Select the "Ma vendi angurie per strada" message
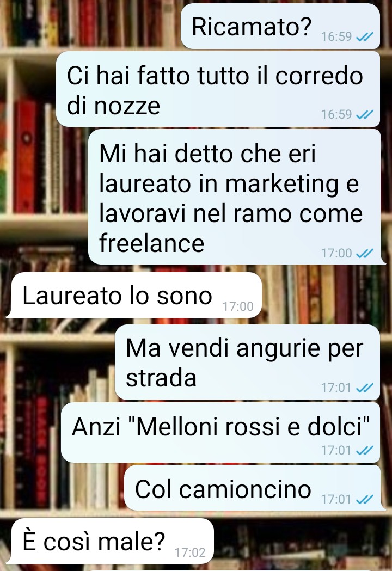This screenshot has width=392, height=571. point(248,363)
